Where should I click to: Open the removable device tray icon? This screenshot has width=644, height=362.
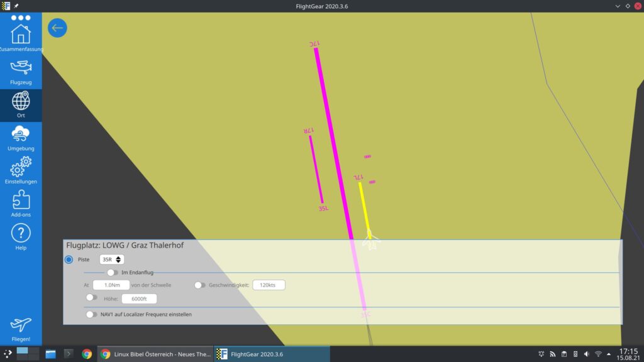575,354
